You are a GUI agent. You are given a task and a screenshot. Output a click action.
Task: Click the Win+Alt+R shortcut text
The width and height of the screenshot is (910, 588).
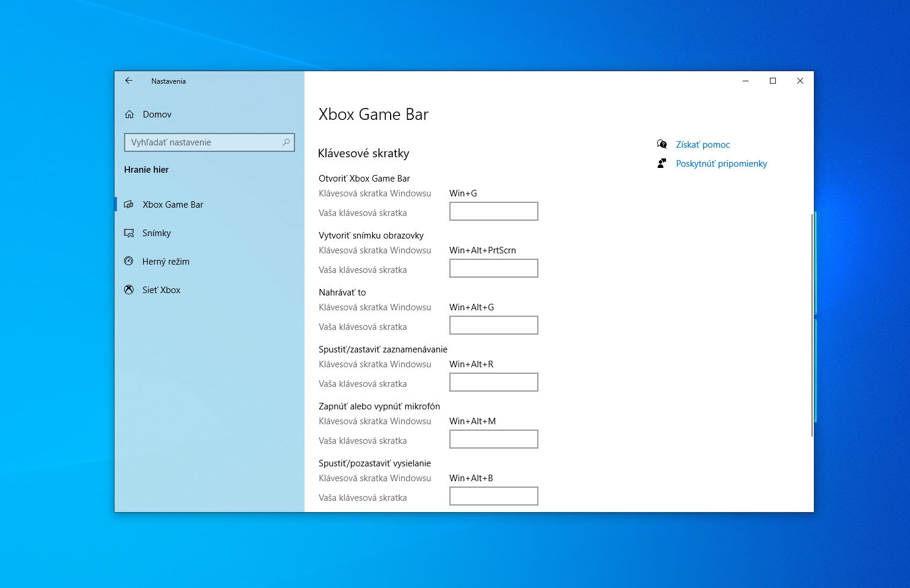[x=471, y=364]
